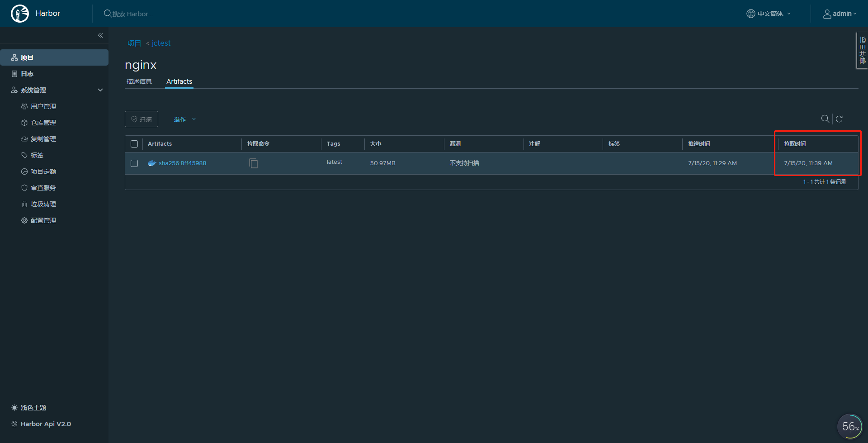This screenshot has width=868, height=443.
Task: Open the 操作 actions dropdown
Action: tap(184, 119)
